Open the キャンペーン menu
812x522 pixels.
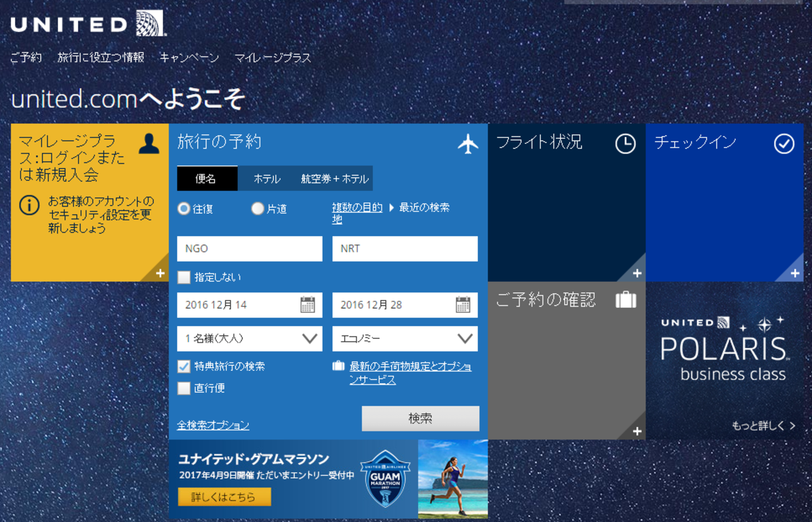(189, 58)
